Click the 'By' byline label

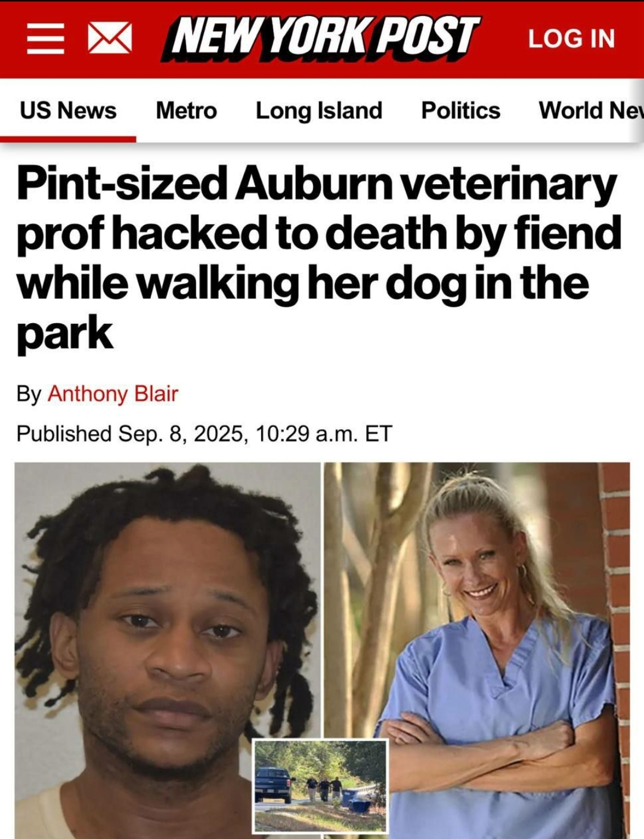click(29, 394)
